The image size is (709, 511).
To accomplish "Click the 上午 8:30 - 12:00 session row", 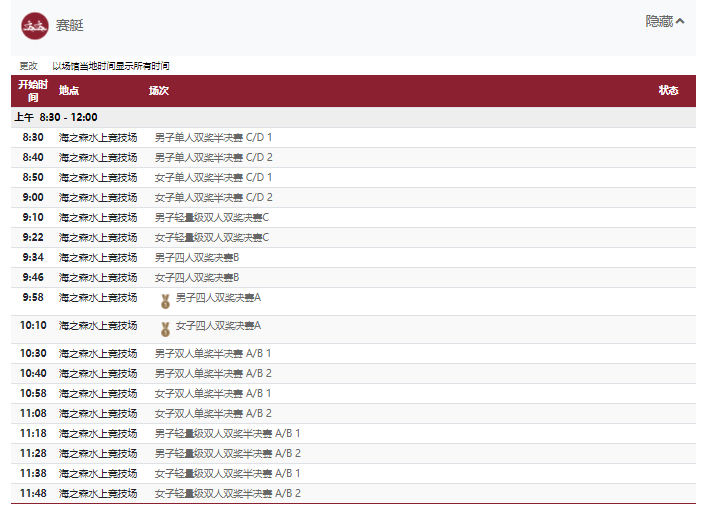I will tap(353, 118).
